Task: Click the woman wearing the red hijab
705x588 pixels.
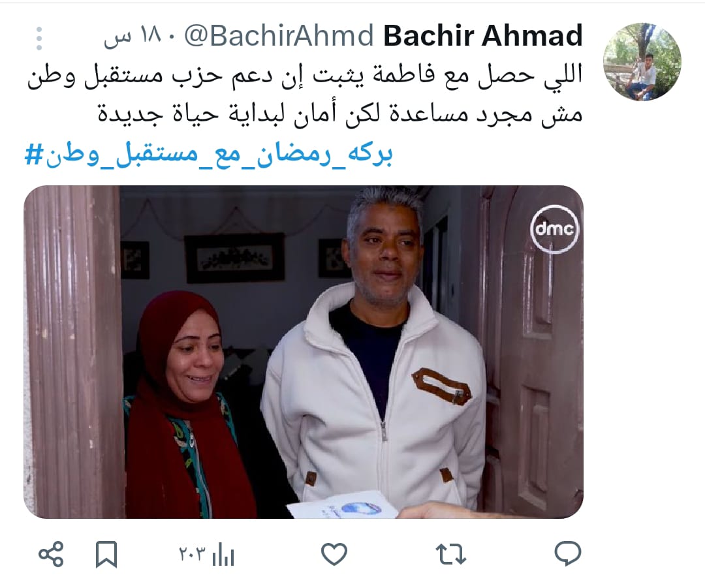Action: pyautogui.click(x=189, y=405)
